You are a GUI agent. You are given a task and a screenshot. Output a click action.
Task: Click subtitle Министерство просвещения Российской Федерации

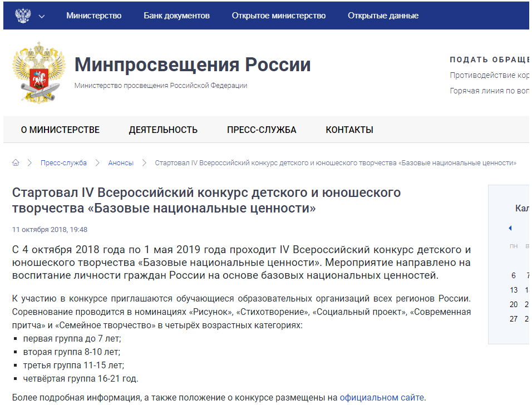[x=161, y=86]
